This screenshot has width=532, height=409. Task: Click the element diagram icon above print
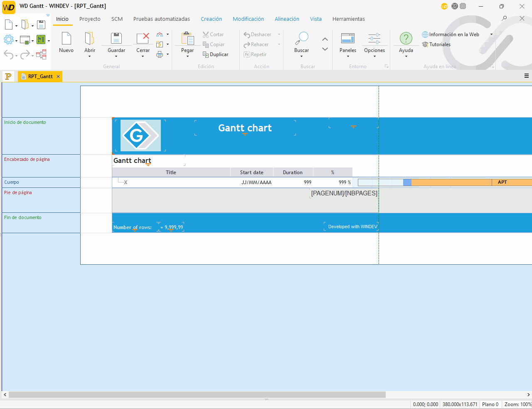[x=160, y=34]
